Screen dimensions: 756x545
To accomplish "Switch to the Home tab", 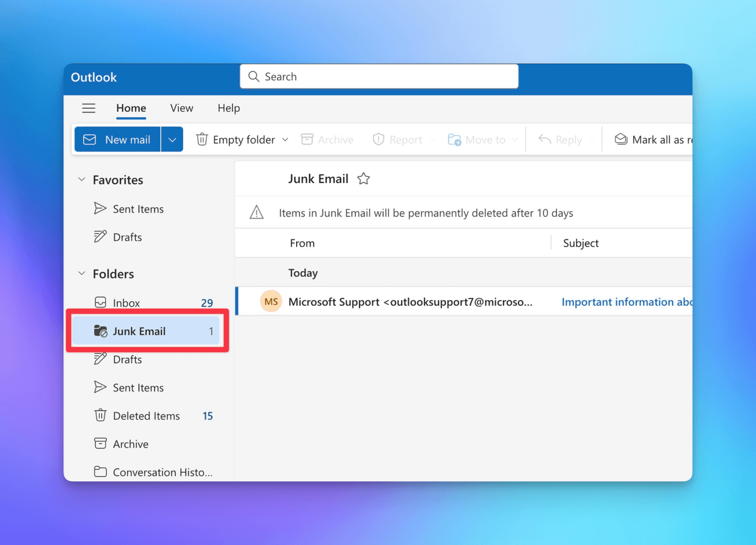I will [131, 108].
